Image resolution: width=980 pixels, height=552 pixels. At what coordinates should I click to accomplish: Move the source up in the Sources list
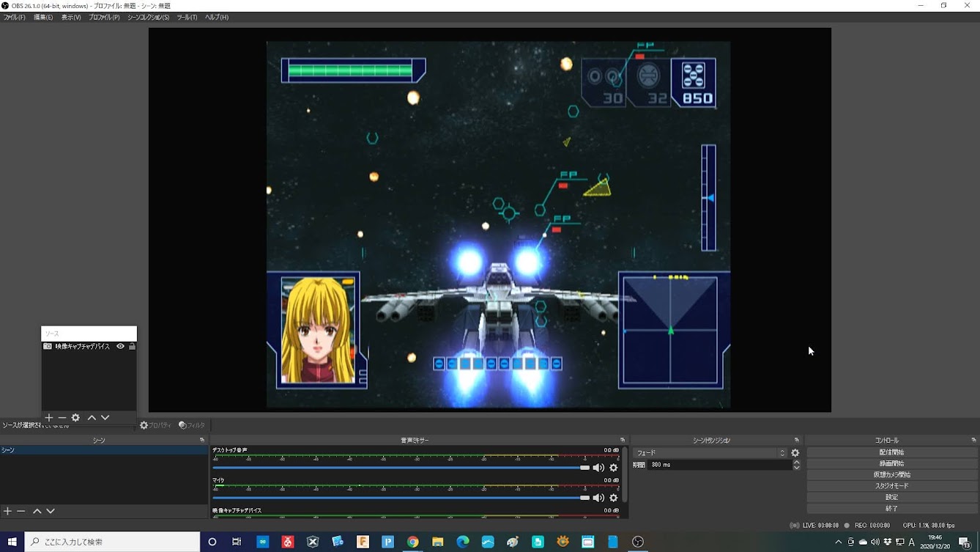[92, 418]
